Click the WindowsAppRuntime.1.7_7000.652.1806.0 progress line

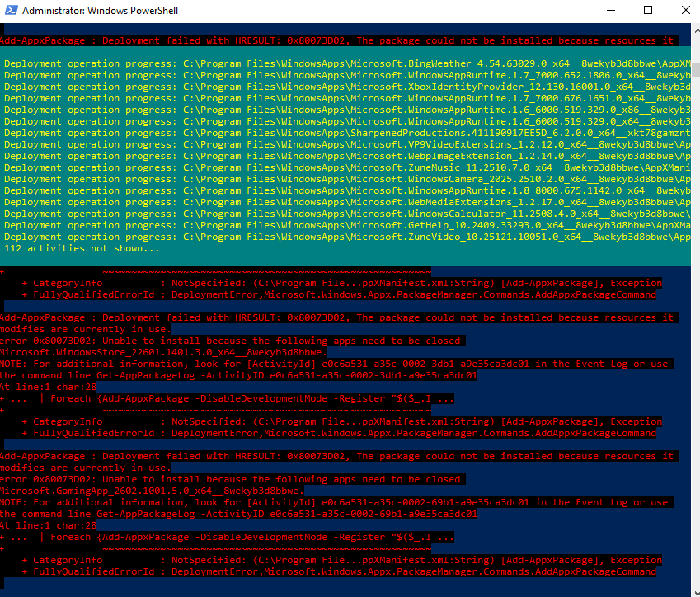tap(347, 75)
